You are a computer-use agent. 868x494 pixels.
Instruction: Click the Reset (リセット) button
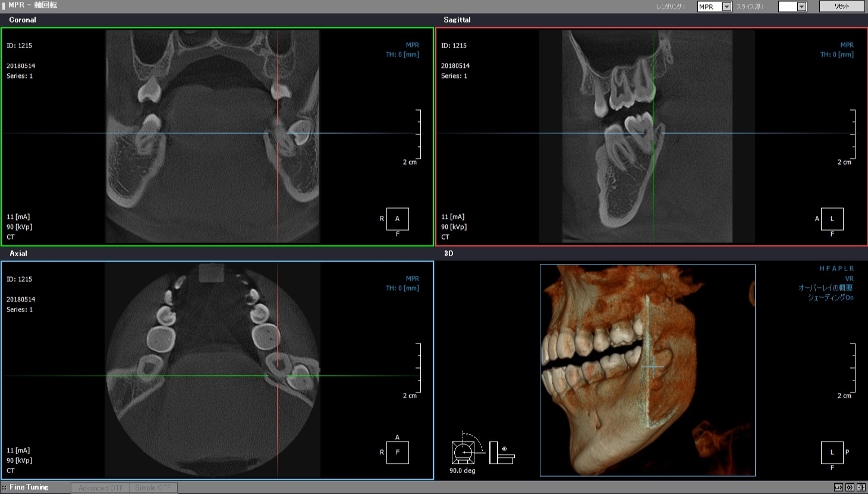[x=842, y=6]
